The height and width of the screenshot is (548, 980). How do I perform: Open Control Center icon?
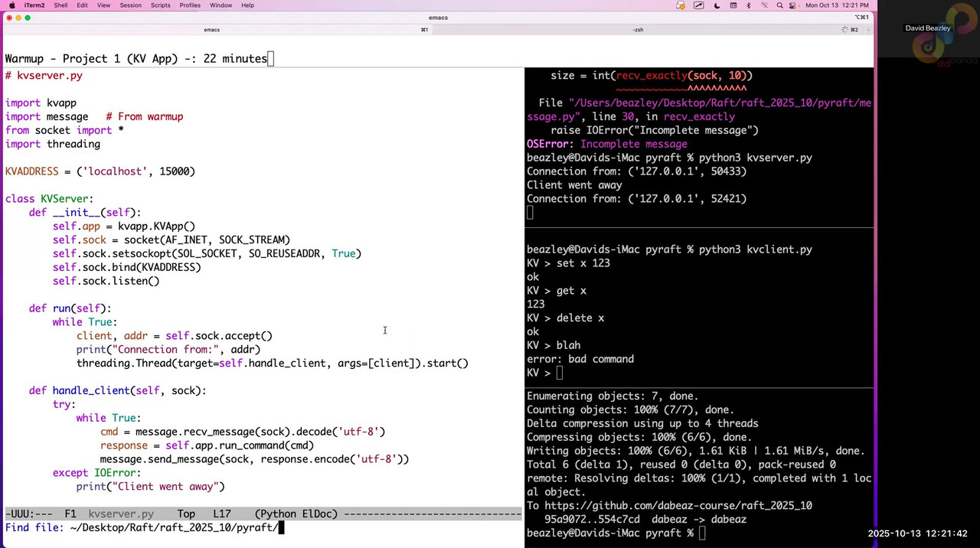pyautogui.click(x=794, y=5)
